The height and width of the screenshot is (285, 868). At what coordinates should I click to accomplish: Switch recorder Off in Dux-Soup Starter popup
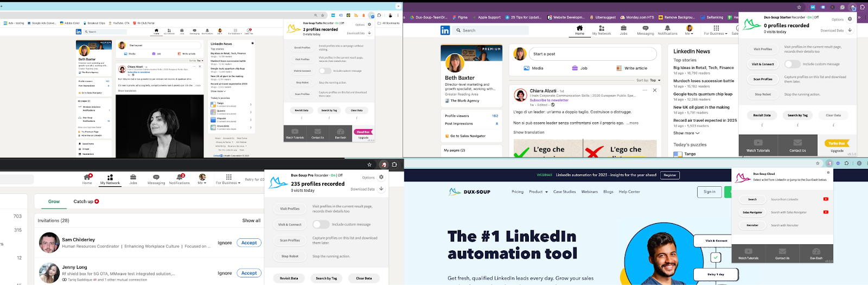[816, 17]
